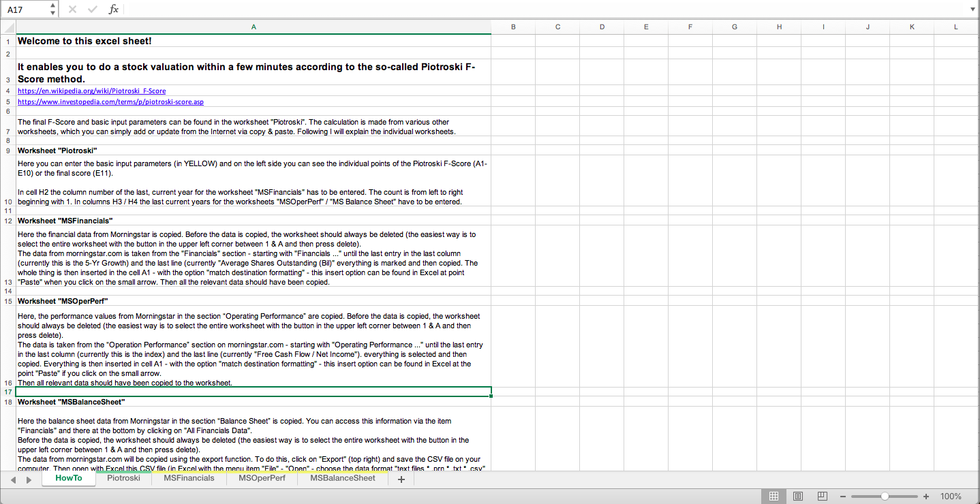Select row 12 header
This screenshot has width=980, height=504.
pos(7,221)
